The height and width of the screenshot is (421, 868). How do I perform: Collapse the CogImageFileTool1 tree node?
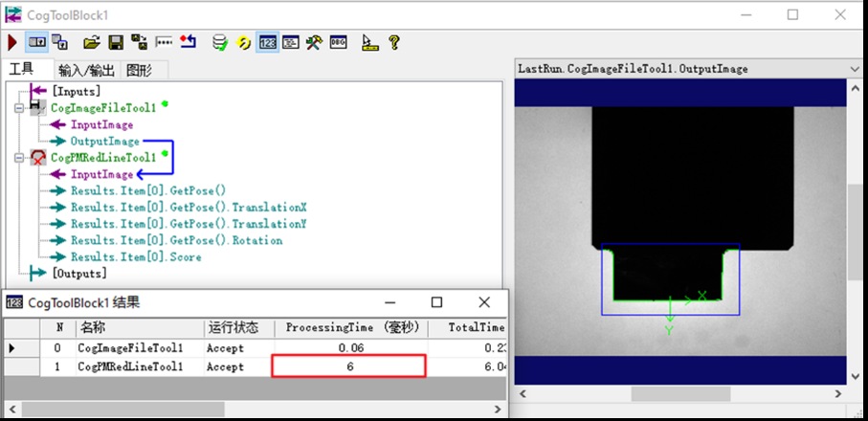click(x=18, y=108)
